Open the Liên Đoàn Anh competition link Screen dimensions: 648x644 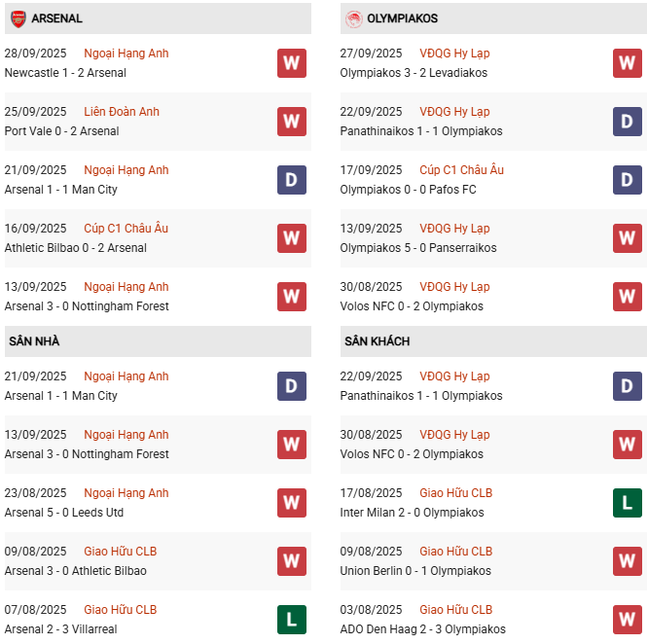[x=122, y=112]
